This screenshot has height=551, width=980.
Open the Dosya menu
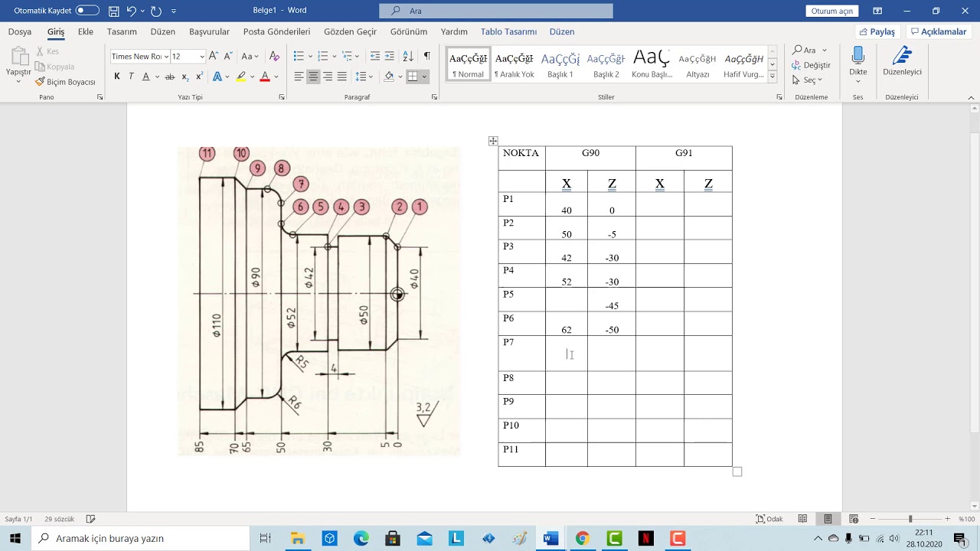point(20,32)
